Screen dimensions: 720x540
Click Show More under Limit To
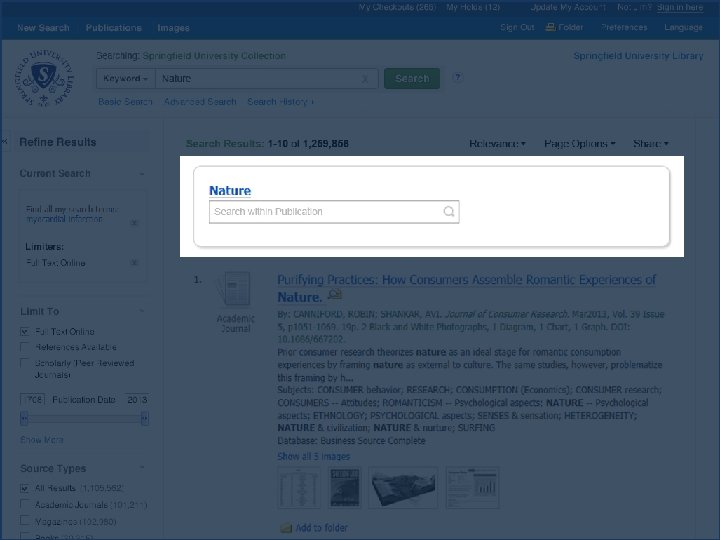(42, 440)
